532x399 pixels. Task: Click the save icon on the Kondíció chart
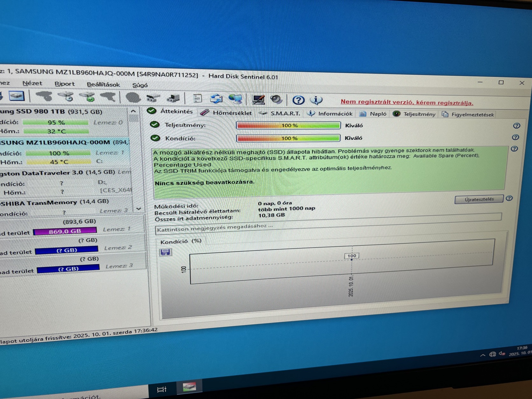[x=165, y=252]
